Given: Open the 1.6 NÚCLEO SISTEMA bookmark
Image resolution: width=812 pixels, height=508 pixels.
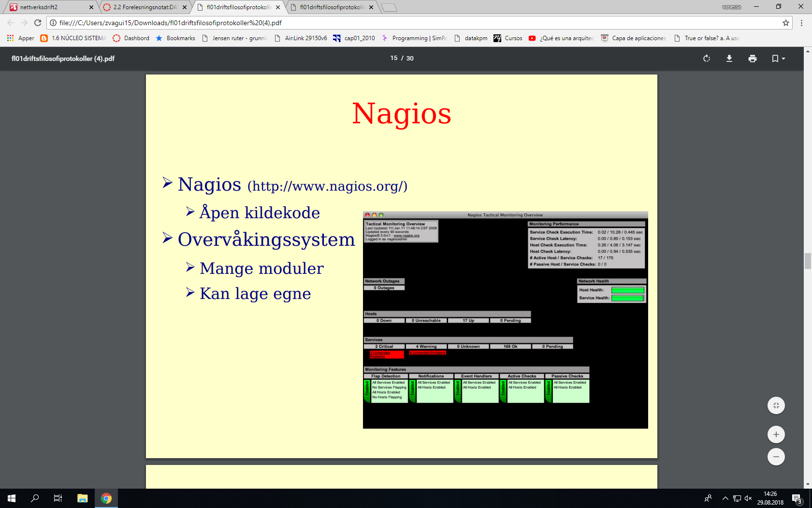Looking at the screenshot, I should click(73, 38).
